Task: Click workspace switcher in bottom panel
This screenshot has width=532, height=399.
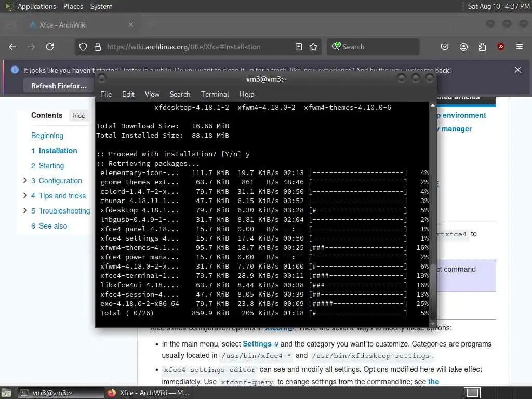Action: coord(472,393)
